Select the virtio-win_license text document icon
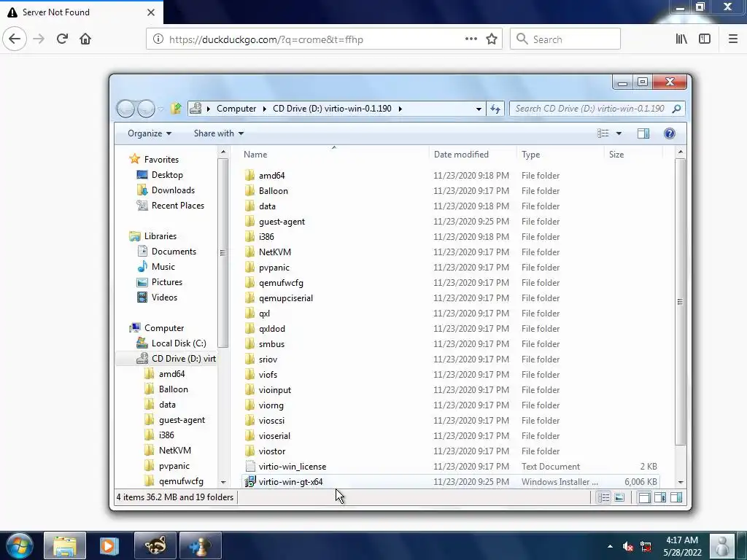747x560 pixels. (250, 467)
